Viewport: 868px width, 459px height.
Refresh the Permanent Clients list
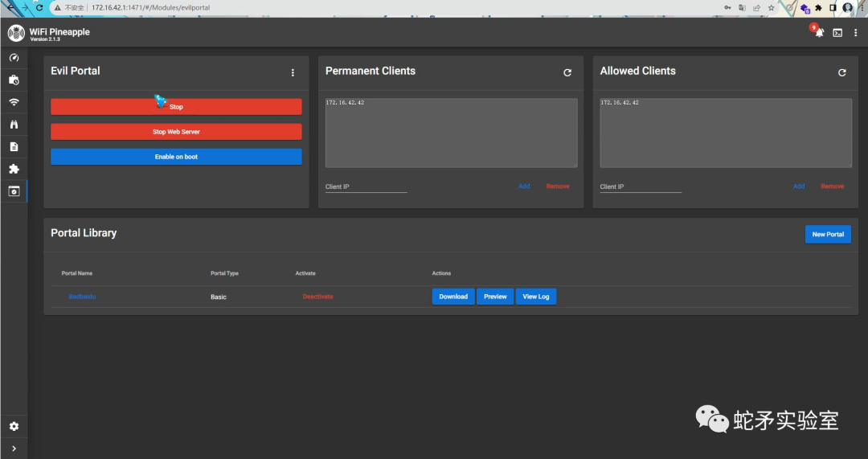pyautogui.click(x=567, y=72)
